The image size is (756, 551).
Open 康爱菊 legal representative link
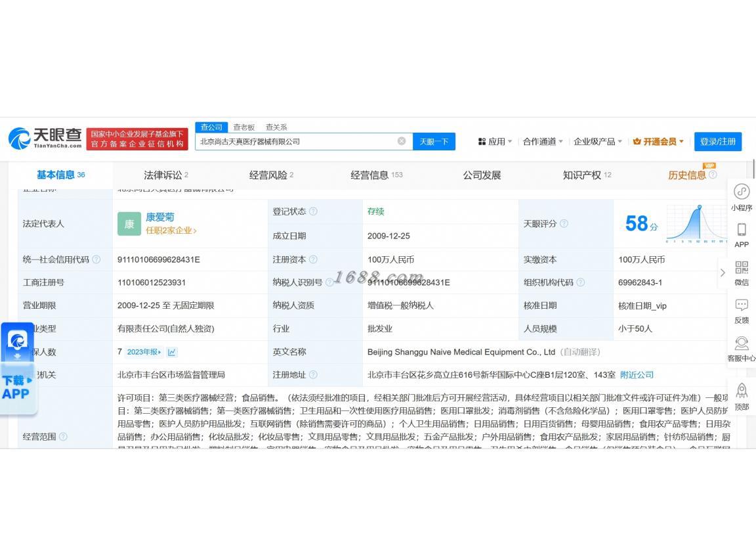coord(160,217)
